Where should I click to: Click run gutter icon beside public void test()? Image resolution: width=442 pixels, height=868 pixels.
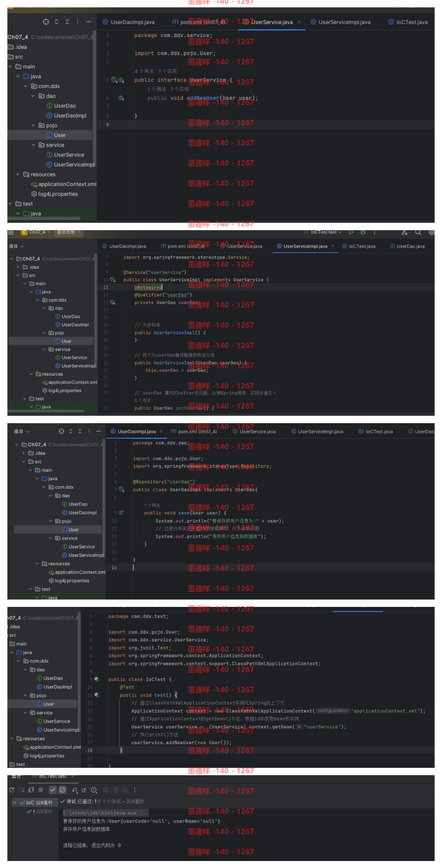tap(97, 695)
